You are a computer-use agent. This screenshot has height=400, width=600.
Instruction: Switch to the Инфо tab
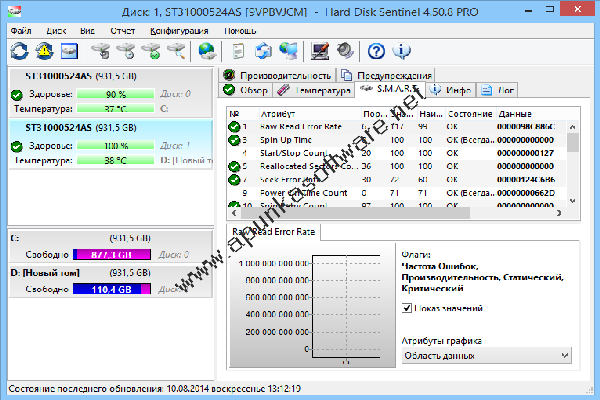[451, 90]
